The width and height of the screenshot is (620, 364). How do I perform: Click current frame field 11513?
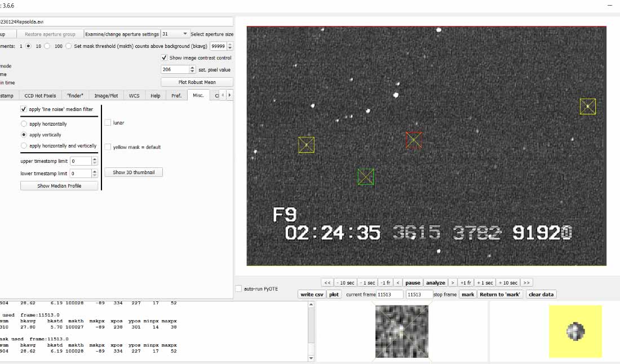389,295
